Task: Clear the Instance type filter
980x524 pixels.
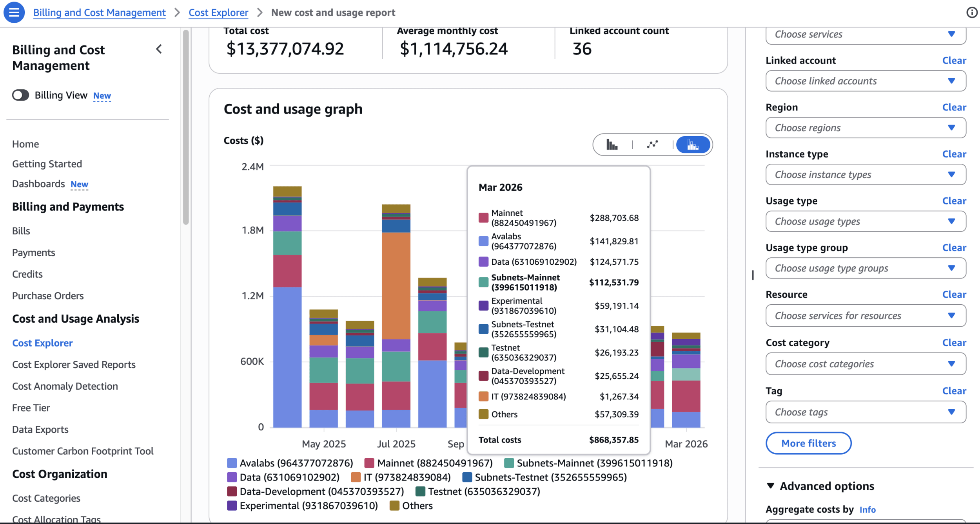Action: pyautogui.click(x=954, y=154)
